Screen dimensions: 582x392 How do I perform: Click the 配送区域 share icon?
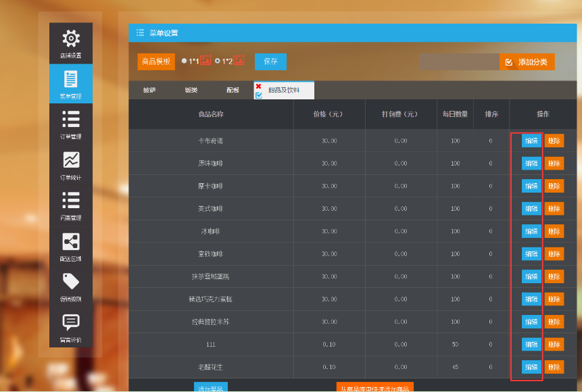(71, 242)
